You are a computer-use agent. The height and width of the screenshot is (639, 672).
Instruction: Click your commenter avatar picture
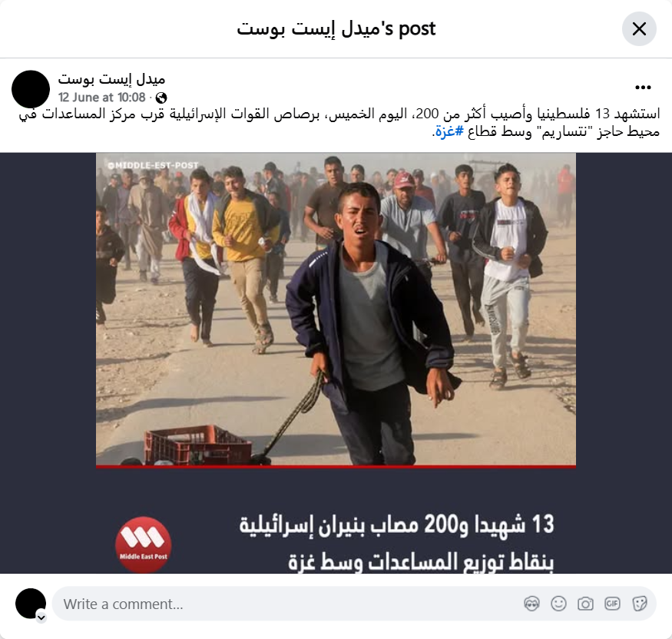(31, 604)
